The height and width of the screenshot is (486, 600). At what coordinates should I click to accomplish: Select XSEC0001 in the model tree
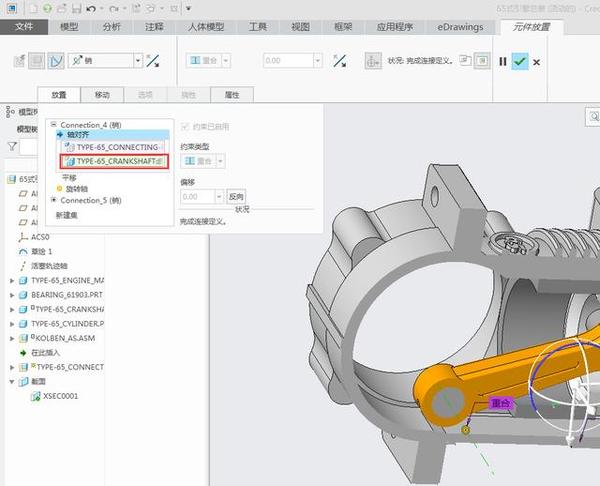pyautogui.click(x=60, y=396)
